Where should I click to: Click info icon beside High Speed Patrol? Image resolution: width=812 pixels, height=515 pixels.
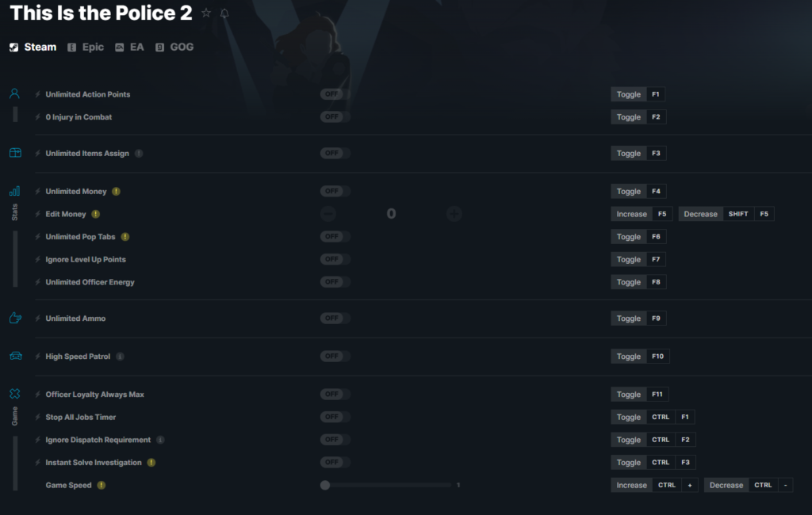click(121, 357)
